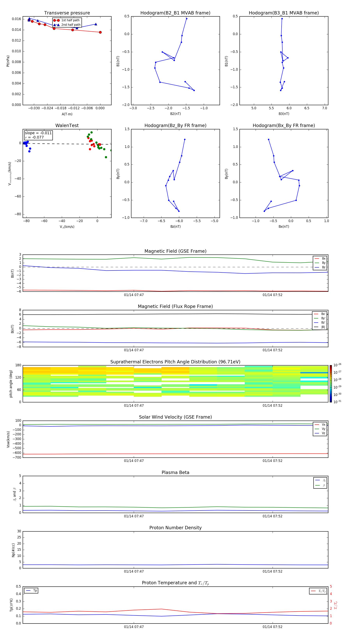This screenshot has width=351, height=644.
Task: Click the "−80" tick on WalenTest y-axis
Action: (x=18, y=214)
